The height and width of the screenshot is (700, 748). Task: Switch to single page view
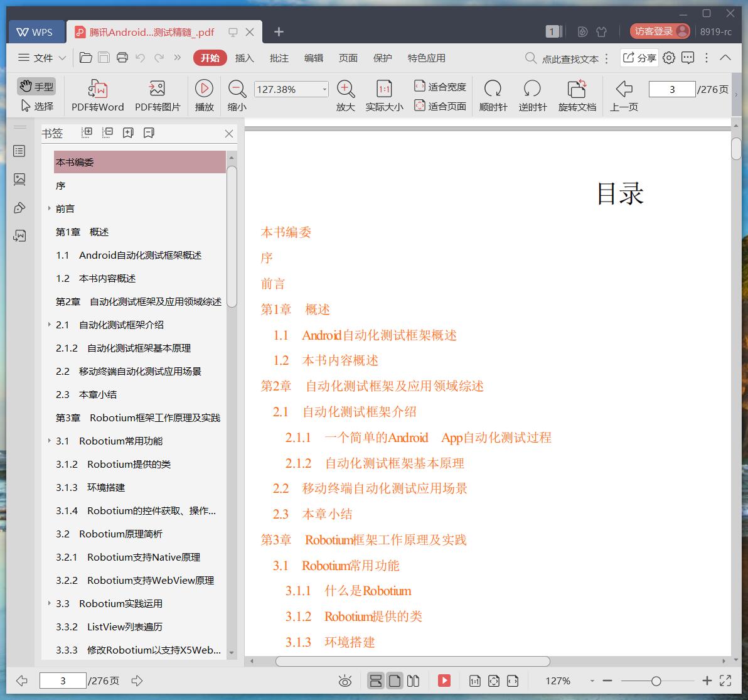click(x=395, y=681)
